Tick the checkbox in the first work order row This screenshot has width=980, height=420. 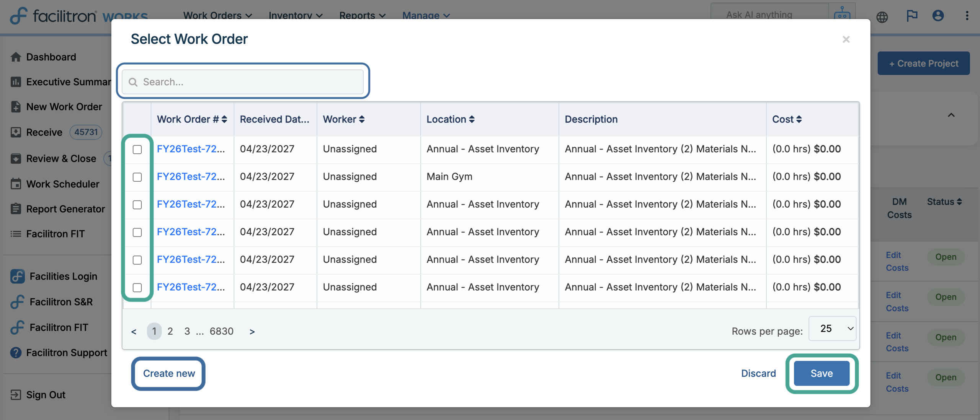coord(137,150)
